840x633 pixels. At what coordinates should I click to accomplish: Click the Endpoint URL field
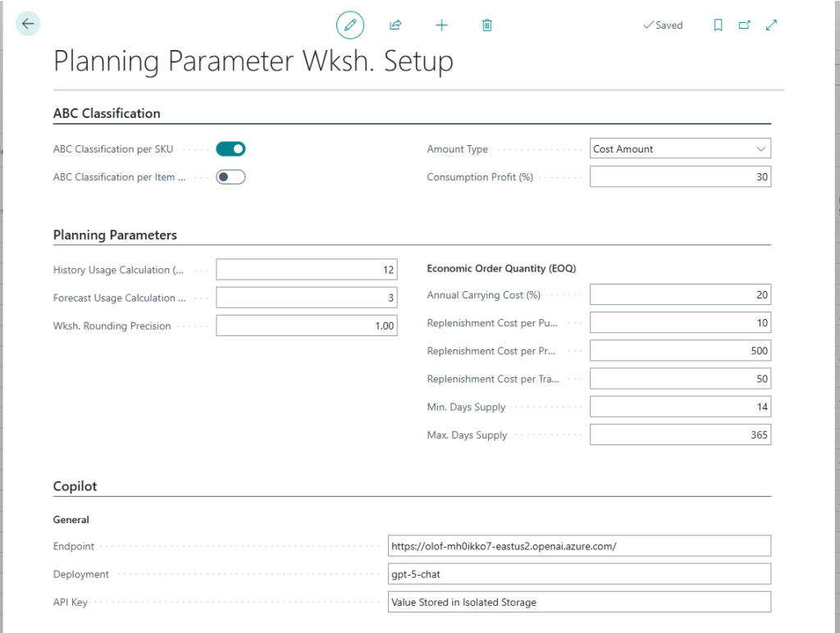click(579, 546)
